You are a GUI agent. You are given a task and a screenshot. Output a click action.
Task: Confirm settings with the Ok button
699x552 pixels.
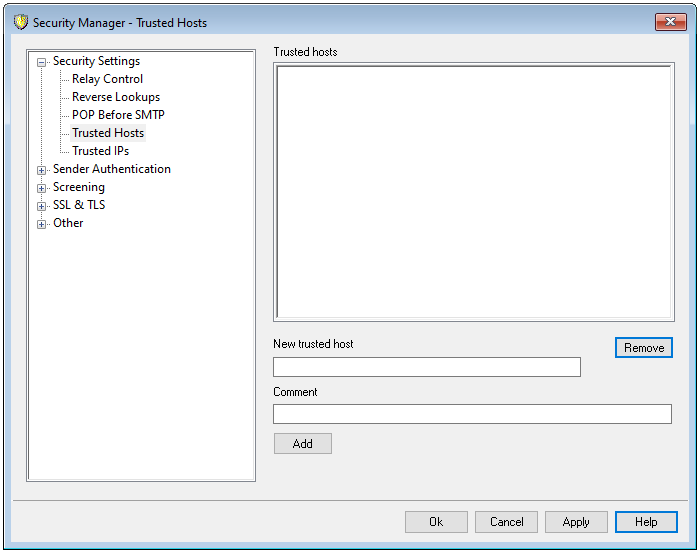click(436, 522)
